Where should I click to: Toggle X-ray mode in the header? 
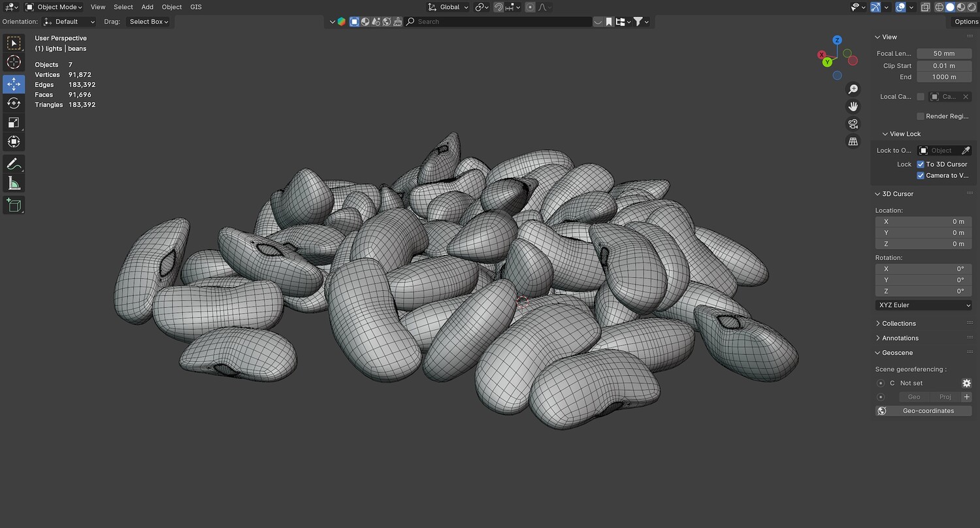tap(926, 7)
